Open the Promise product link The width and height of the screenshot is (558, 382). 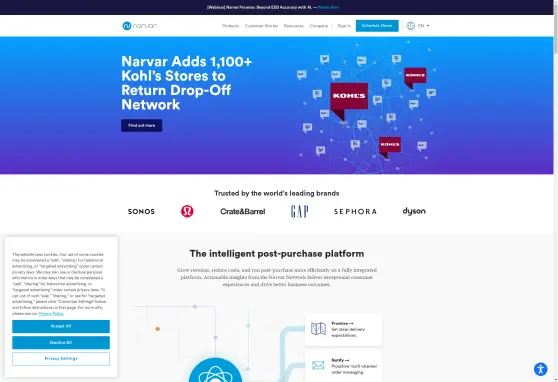coord(342,323)
